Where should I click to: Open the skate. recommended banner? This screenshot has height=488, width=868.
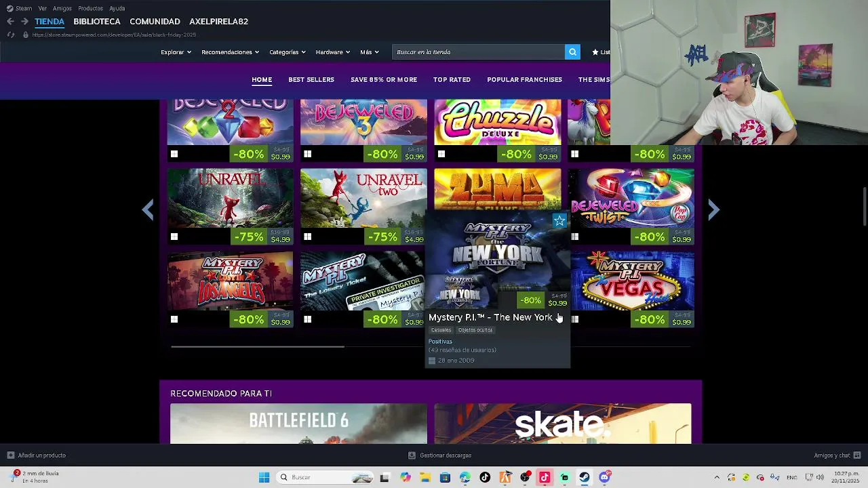563,424
